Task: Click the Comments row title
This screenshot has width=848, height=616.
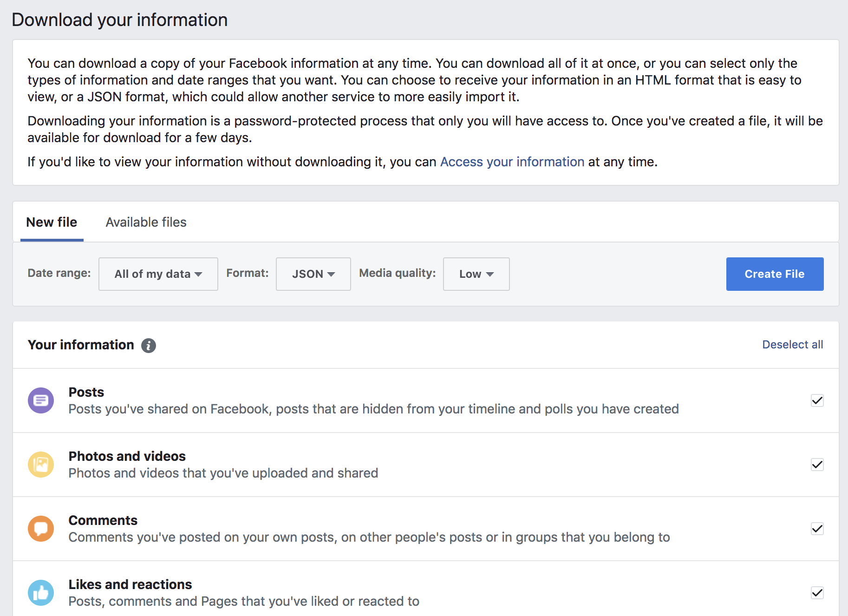Action: tap(103, 520)
